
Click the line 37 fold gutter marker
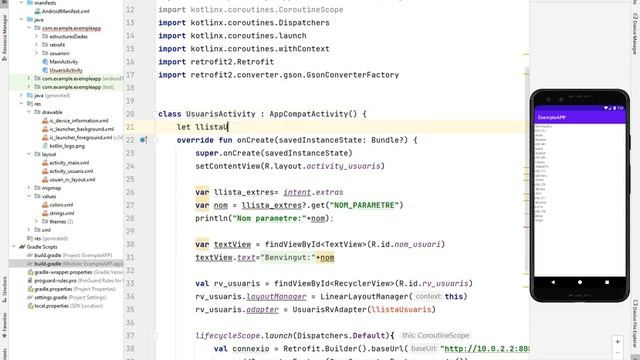pyautogui.click(x=155, y=336)
